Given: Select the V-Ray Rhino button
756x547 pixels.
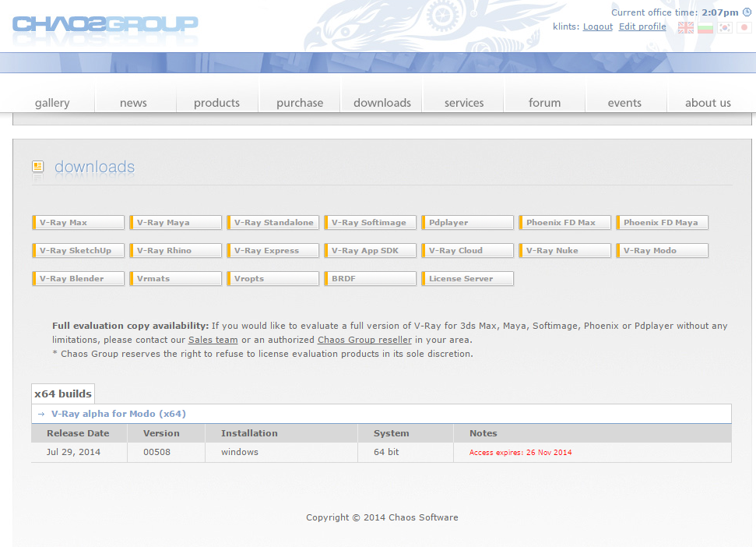Looking at the screenshot, I should (x=175, y=250).
